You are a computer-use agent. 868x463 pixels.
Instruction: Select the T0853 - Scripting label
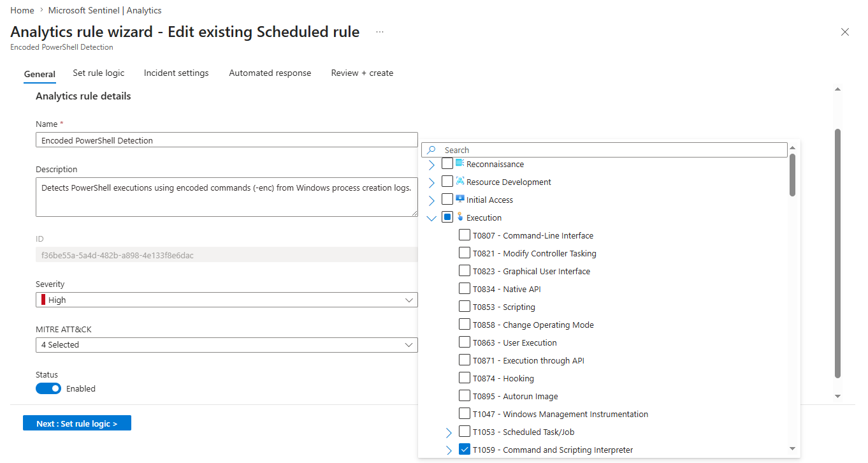tap(503, 307)
